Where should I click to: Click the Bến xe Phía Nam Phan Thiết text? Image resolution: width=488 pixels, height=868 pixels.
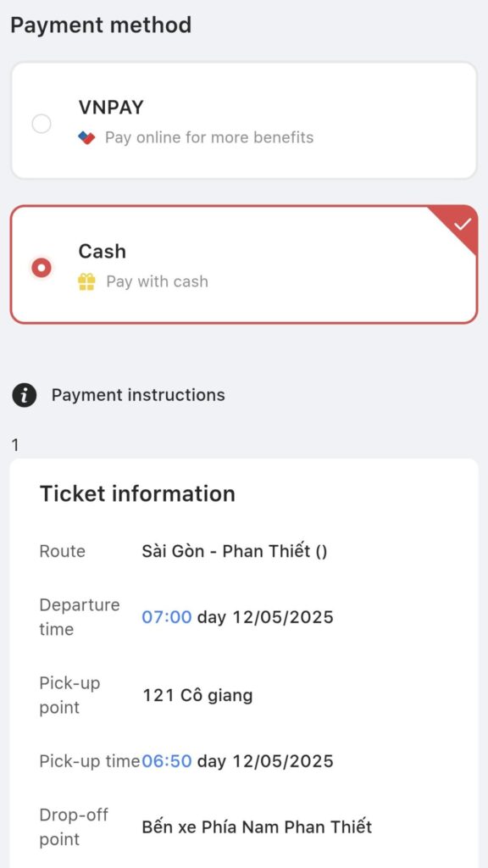[257, 827]
